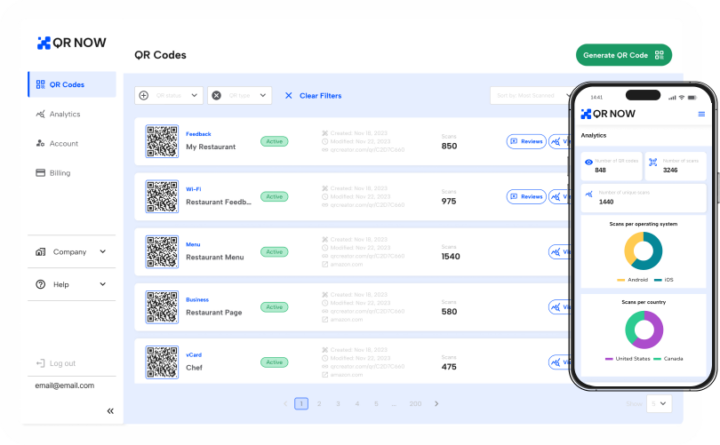Go to pagination page 1
Viewport: 720px width, 445px height.
click(x=301, y=404)
